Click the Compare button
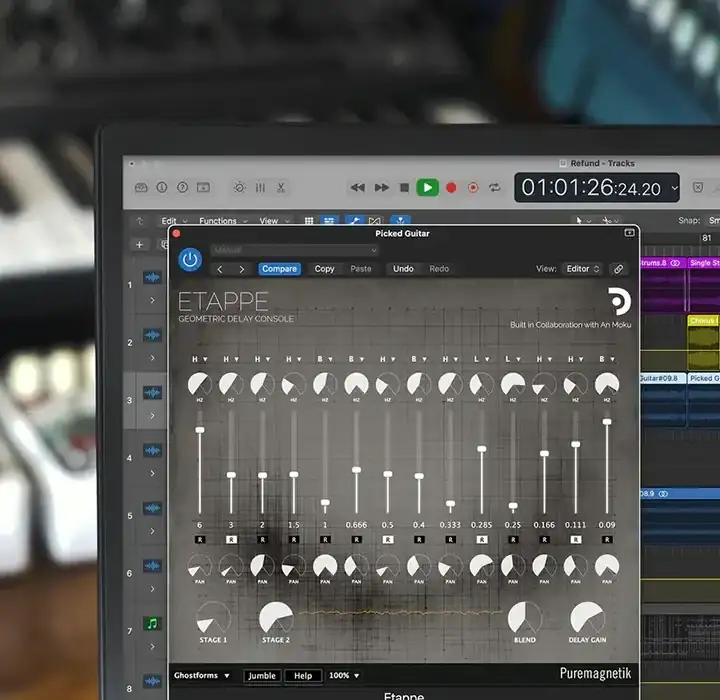Screen dimensions: 720x700 click(279, 269)
